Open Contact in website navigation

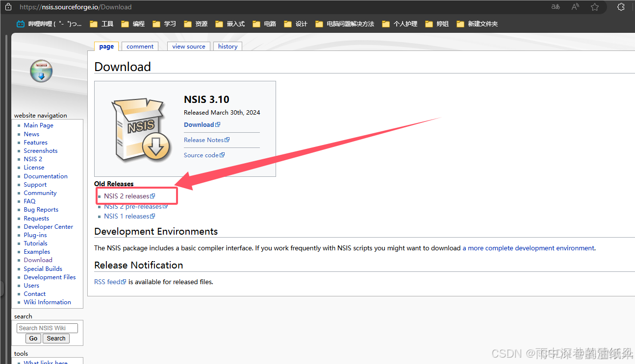point(35,293)
